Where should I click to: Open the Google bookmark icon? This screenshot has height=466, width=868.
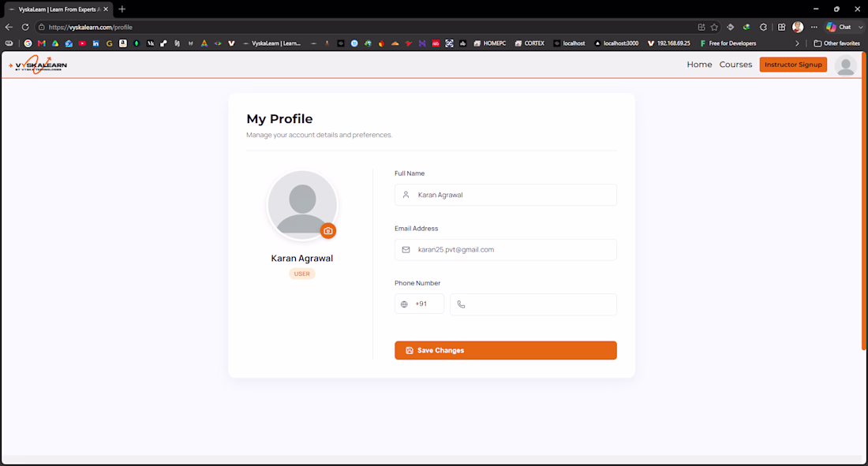[28, 43]
